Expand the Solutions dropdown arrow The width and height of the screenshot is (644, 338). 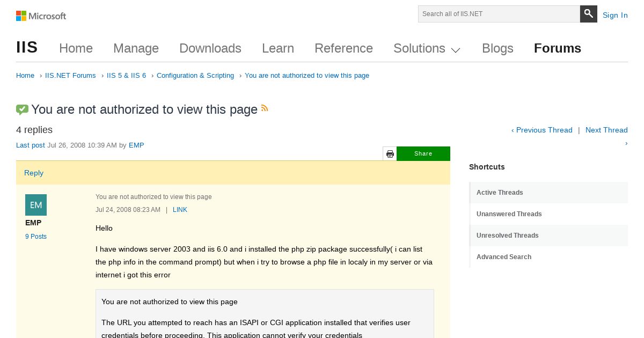point(456,50)
